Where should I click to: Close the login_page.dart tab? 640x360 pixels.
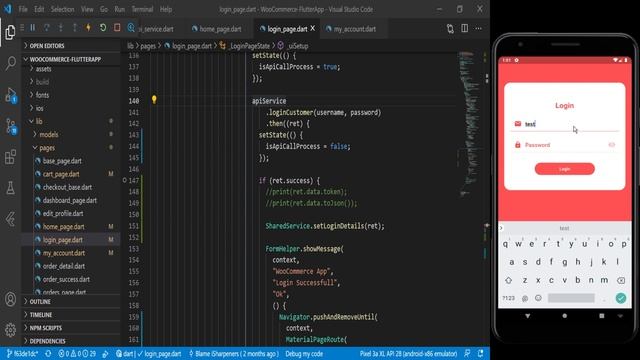click(313, 28)
